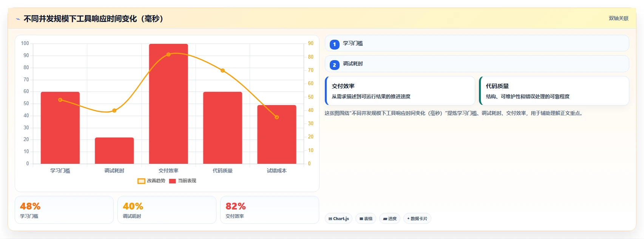Image resolution: width=644 pixels, height=239 pixels.
Task: Select the 调试耗时 numbered list row
Action: click(x=477, y=64)
